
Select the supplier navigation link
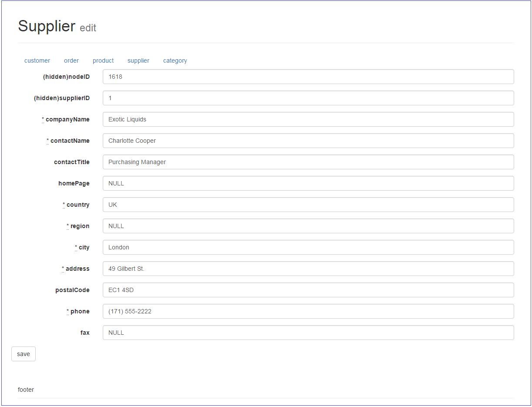(138, 61)
